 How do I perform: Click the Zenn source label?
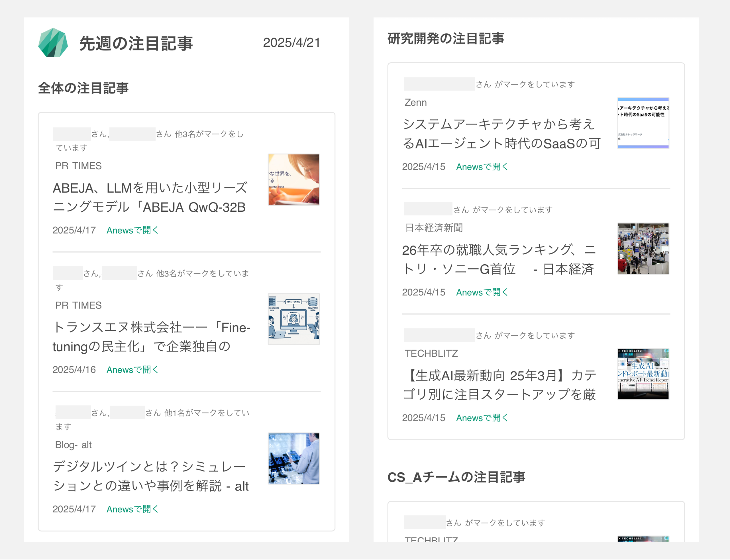(x=415, y=103)
